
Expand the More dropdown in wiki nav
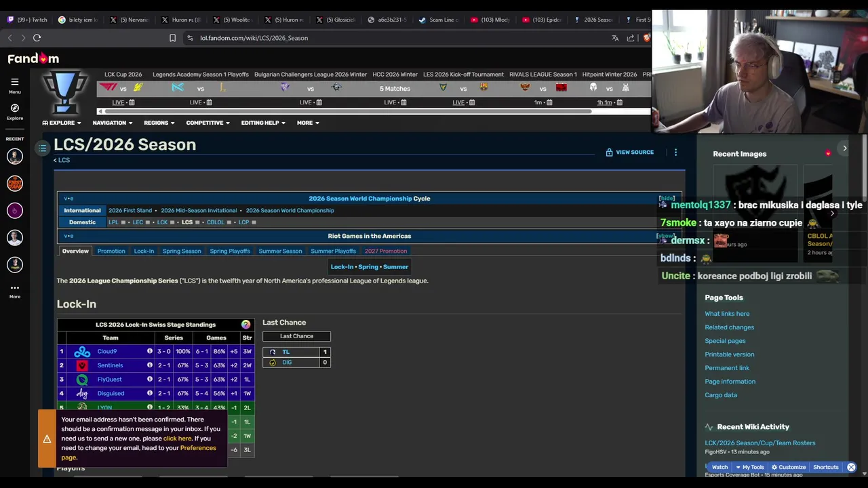coord(308,123)
